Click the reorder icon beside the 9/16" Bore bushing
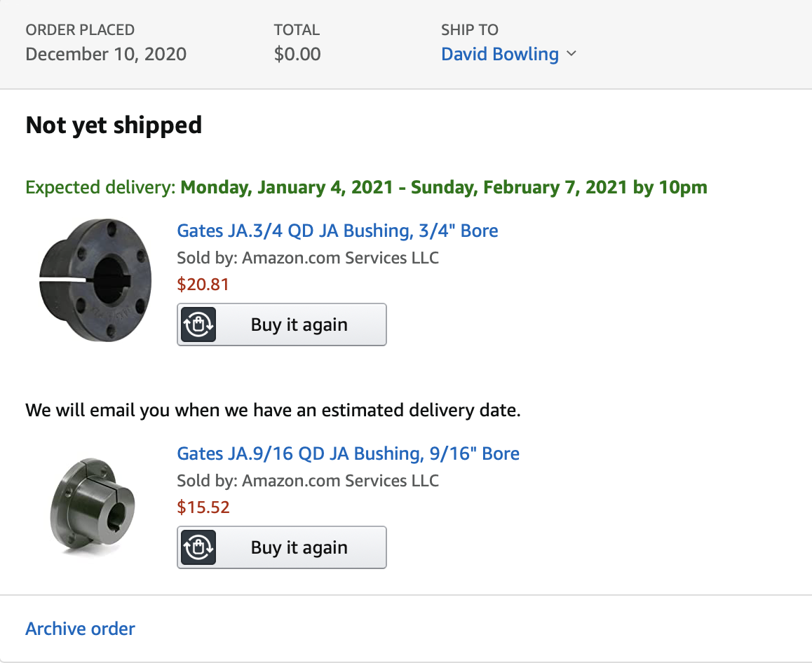Screen dimensions: 812x663 [x=198, y=547]
